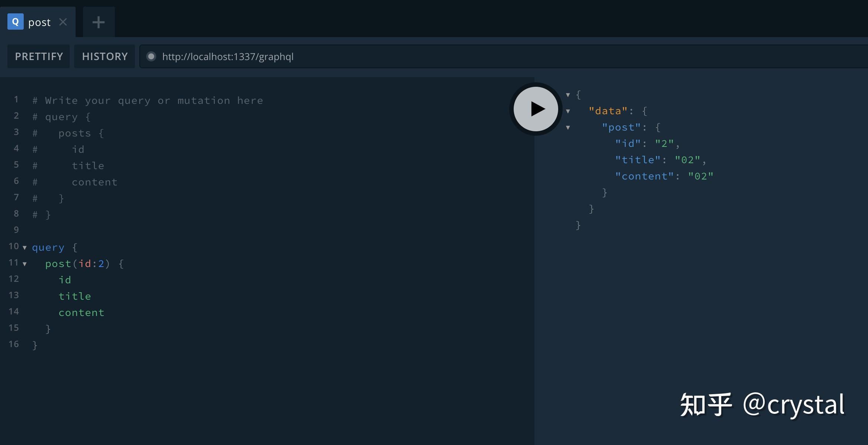This screenshot has width=868, height=445.
Task: Click the first comment line in the editor
Action: pyautogui.click(x=148, y=100)
